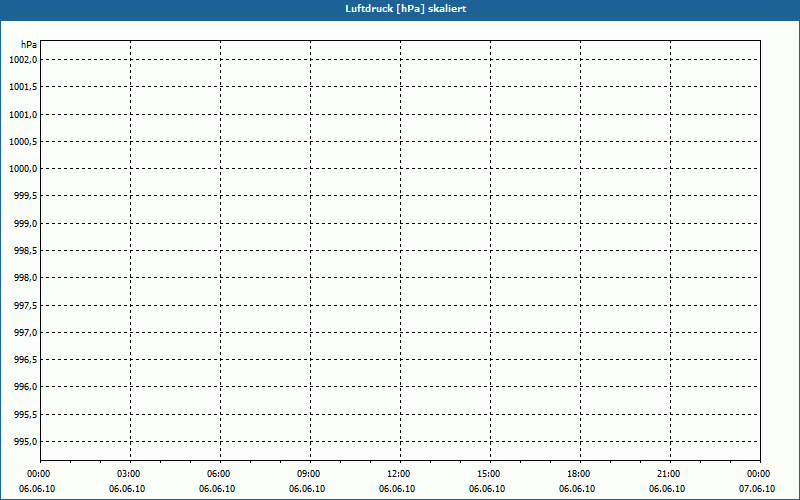Click the 15:00 time axis label
Image resolution: width=800 pixels, height=500 pixels.
(489, 474)
